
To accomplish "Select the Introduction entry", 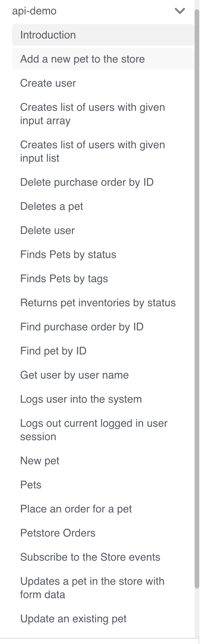I will pyautogui.click(x=48, y=35).
